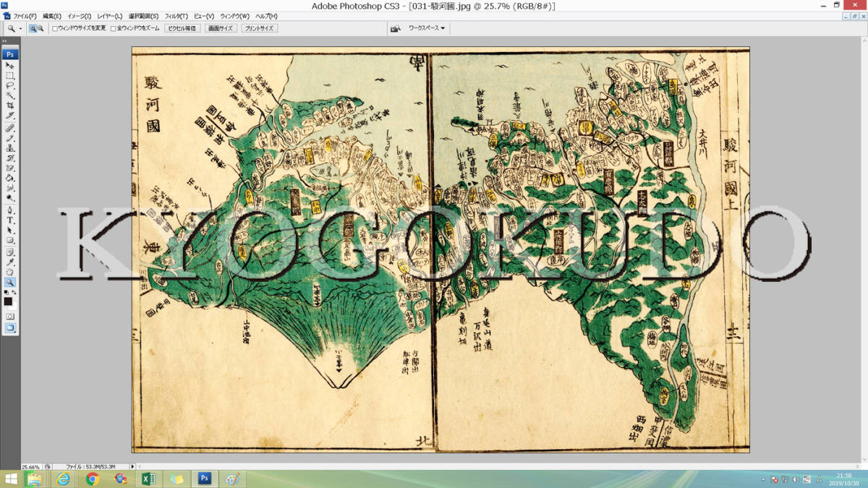Open the ウィンドウ(W) menu
868x488 pixels.
tap(235, 16)
